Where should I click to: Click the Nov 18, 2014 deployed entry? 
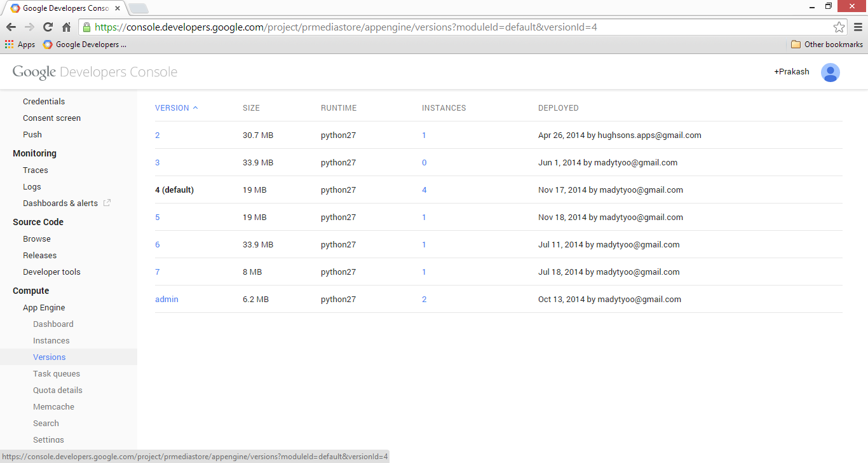pyautogui.click(x=611, y=218)
